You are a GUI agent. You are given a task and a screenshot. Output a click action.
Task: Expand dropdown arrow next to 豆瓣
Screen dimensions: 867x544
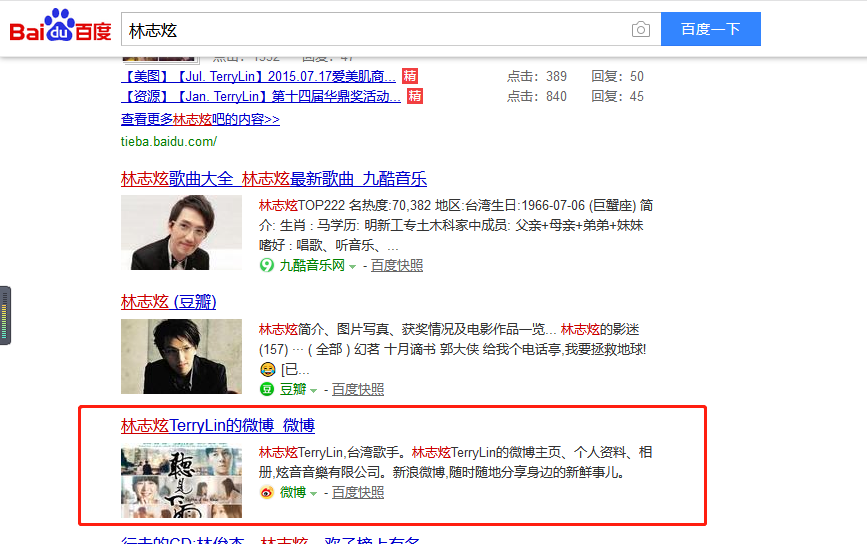314,390
